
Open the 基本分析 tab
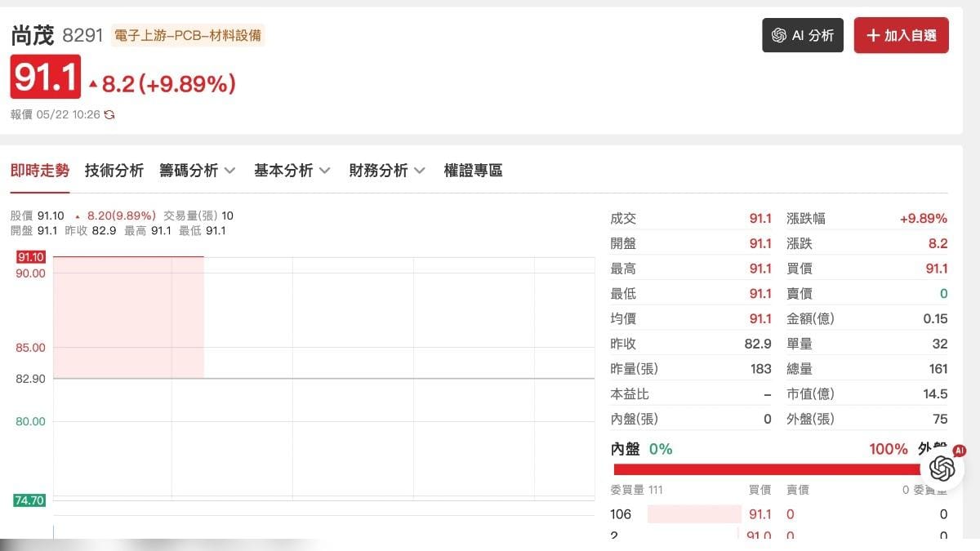283,171
